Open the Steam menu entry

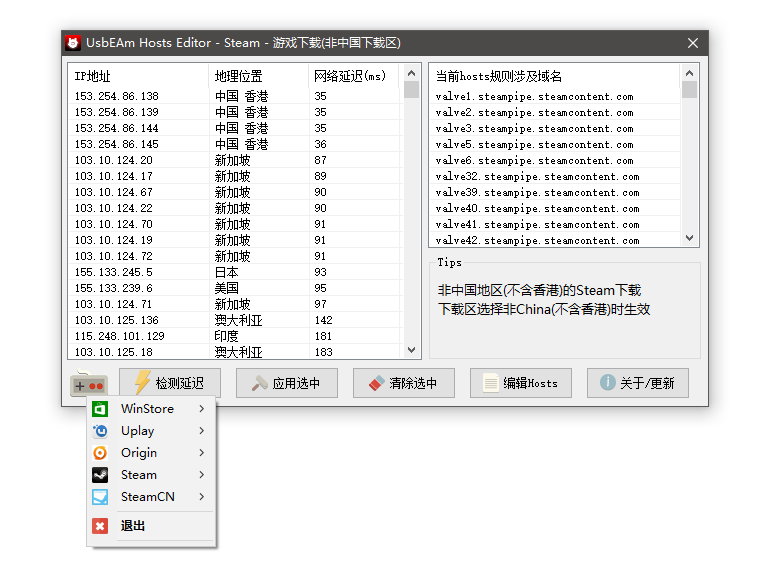(x=151, y=475)
